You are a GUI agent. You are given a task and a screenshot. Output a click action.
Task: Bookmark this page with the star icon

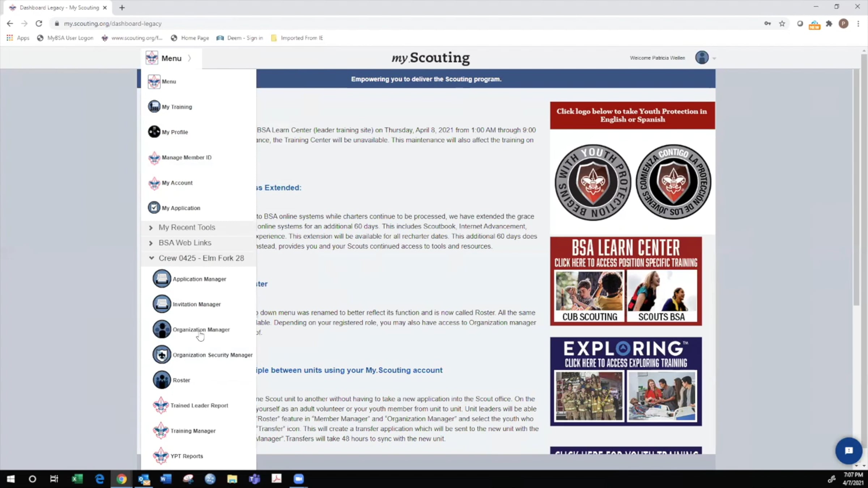pyautogui.click(x=782, y=23)
